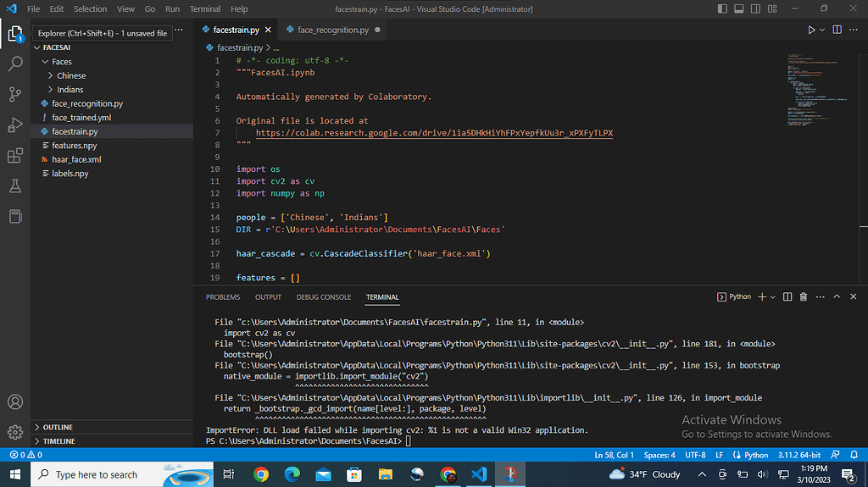Run the Python file with play button
Viewport: 868px width, 487px height.
tap(811, 30)
